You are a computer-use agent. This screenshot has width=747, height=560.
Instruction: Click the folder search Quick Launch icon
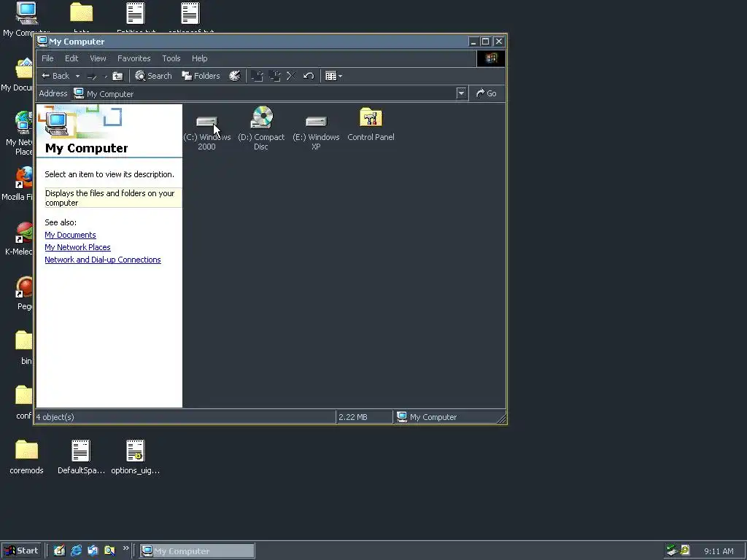[109, 551]
